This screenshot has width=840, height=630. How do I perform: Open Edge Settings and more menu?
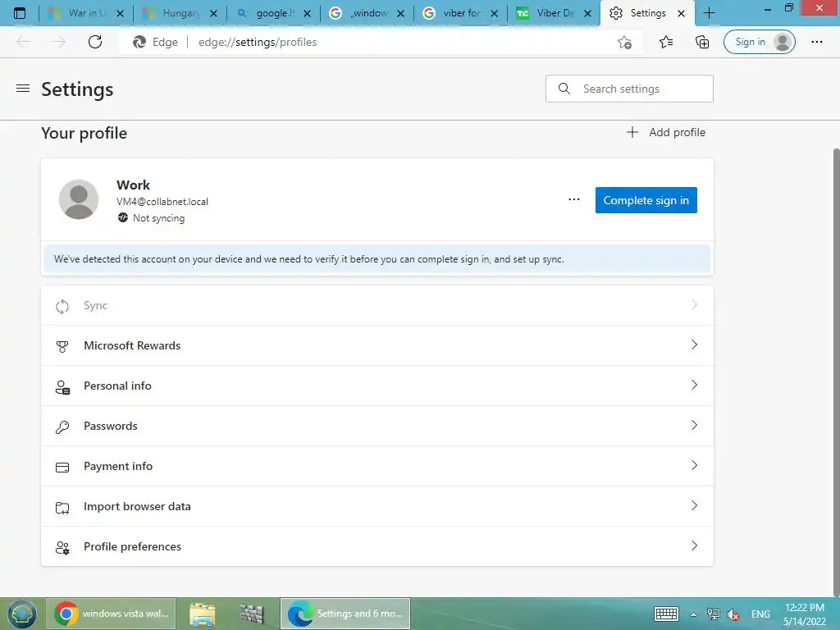(816, 42)
